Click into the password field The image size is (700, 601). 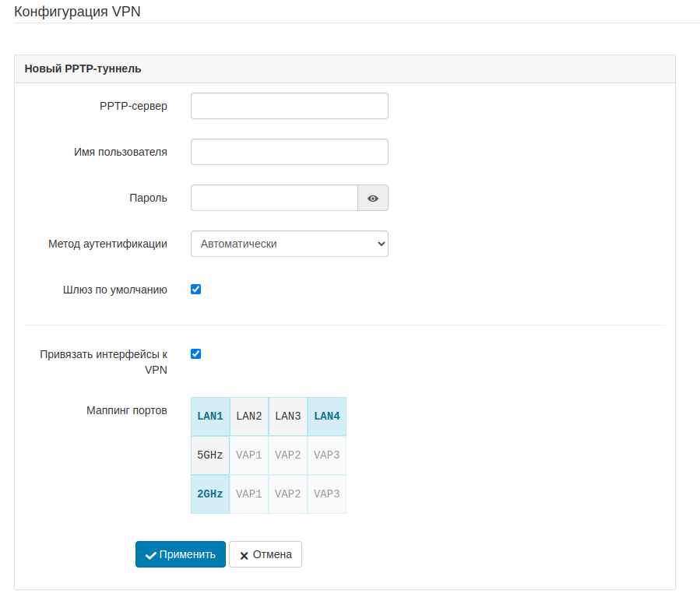(x=274, y=199)
